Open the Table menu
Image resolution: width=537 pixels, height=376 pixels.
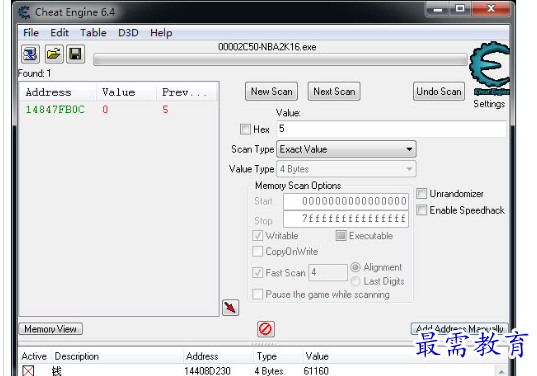[x=93, y=33]
